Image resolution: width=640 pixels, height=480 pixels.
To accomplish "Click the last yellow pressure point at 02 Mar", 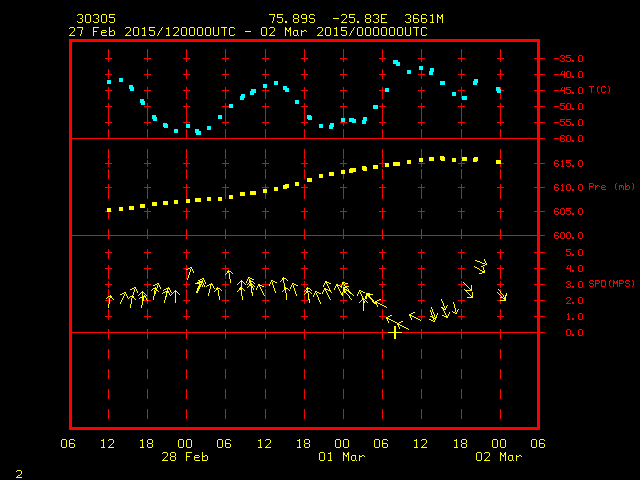I will [498, 162].
